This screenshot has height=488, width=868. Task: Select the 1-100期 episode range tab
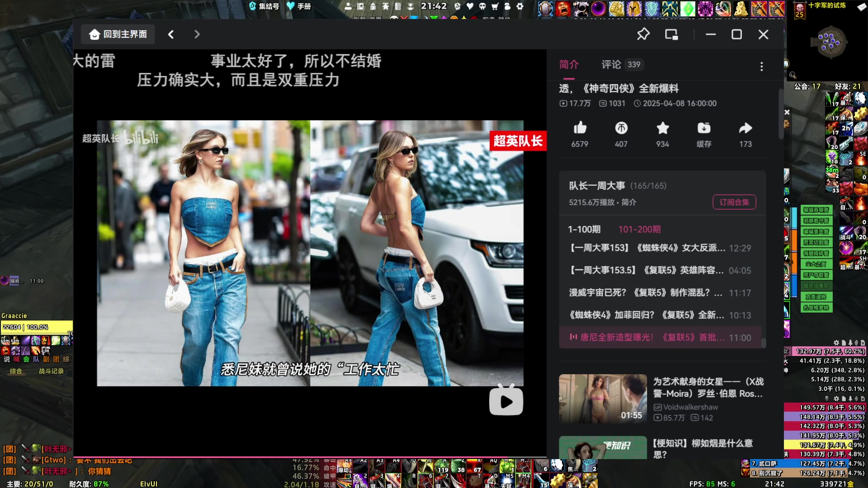584,230
